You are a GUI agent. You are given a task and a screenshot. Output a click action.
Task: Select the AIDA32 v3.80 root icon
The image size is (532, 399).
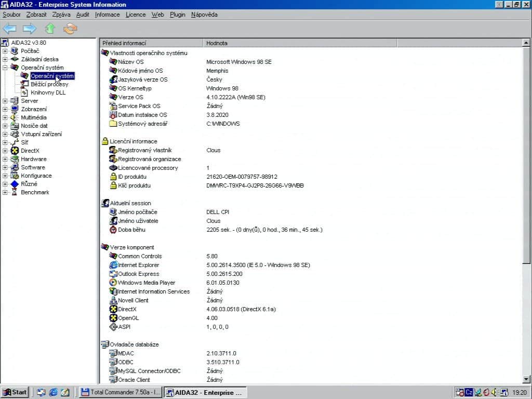(x=5, y=43)
